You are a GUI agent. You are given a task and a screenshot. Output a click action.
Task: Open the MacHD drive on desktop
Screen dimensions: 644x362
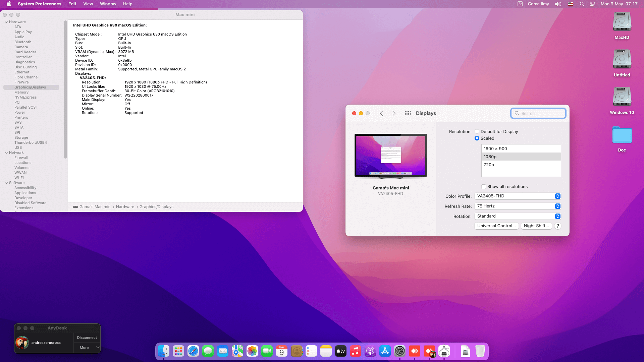click(622, 26)
